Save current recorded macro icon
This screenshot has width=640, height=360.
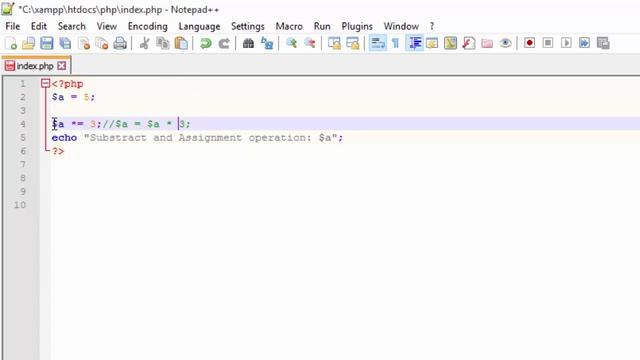[603, 43]
